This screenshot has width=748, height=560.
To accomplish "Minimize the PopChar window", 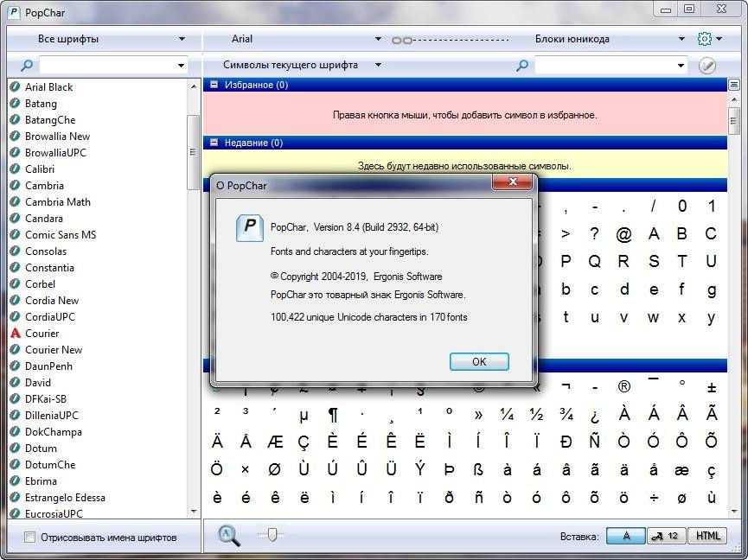I will (x=666, y=9).
